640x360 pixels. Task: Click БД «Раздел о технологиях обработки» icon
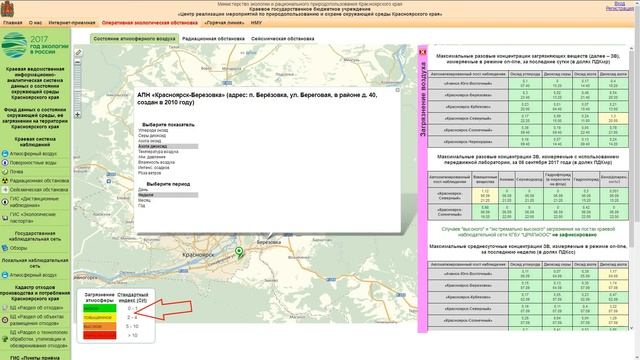(x=5, y=339)
